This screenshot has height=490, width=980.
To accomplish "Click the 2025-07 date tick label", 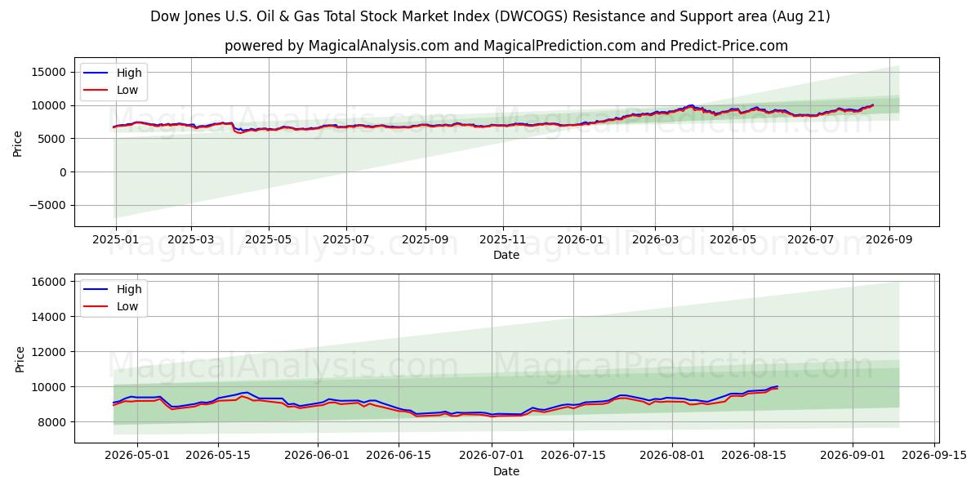I will click(x=346, y=239).
